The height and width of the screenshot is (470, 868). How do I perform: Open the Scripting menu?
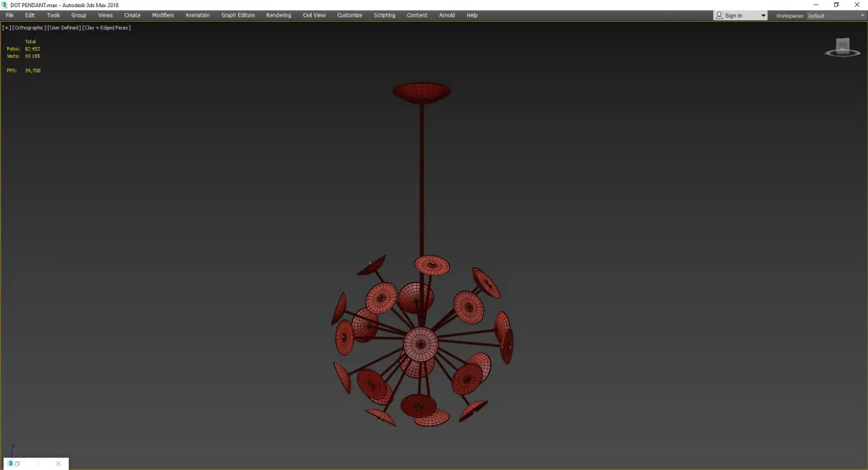[384, 15]
